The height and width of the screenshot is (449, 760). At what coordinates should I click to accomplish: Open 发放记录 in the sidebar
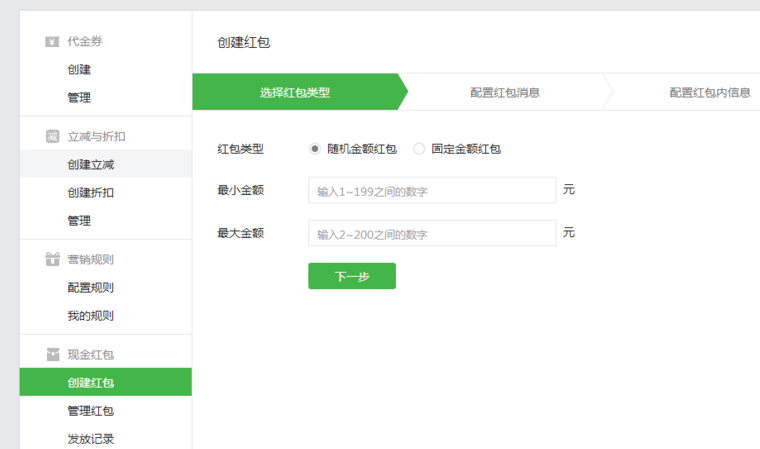(91, 439)
